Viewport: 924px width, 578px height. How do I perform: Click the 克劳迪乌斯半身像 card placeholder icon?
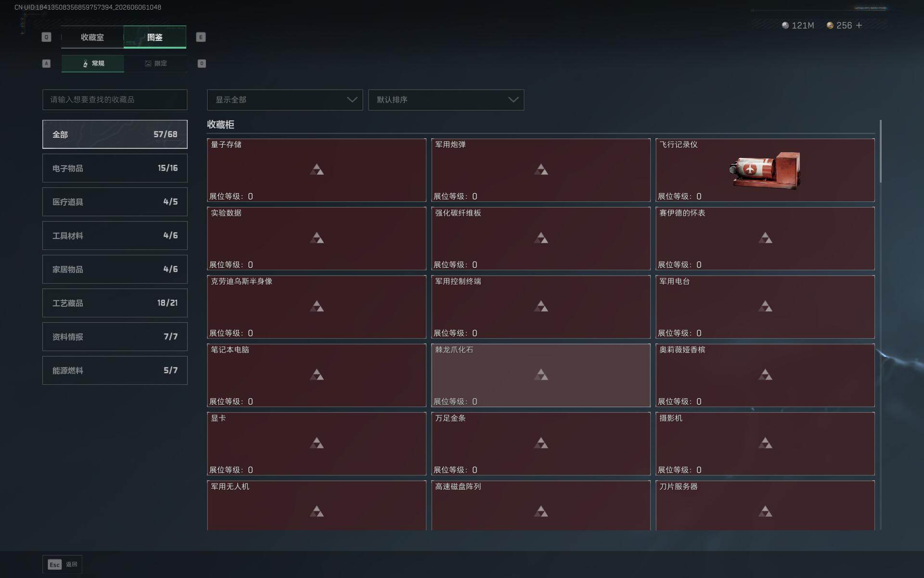317,306
